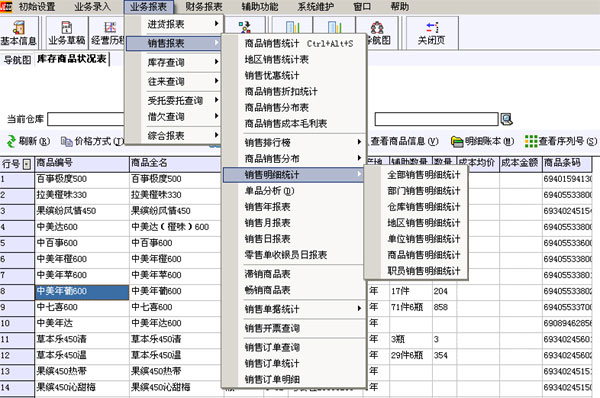
Task: Select 商品销售折扣统计 menu entry
Action: click(293, 92)
